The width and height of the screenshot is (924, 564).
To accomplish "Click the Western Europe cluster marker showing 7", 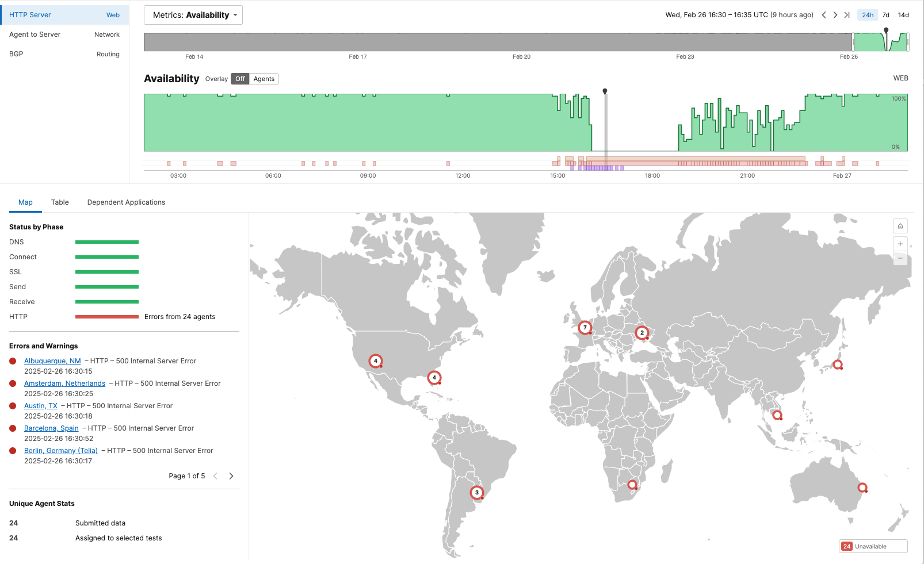I will coord(585,328).
